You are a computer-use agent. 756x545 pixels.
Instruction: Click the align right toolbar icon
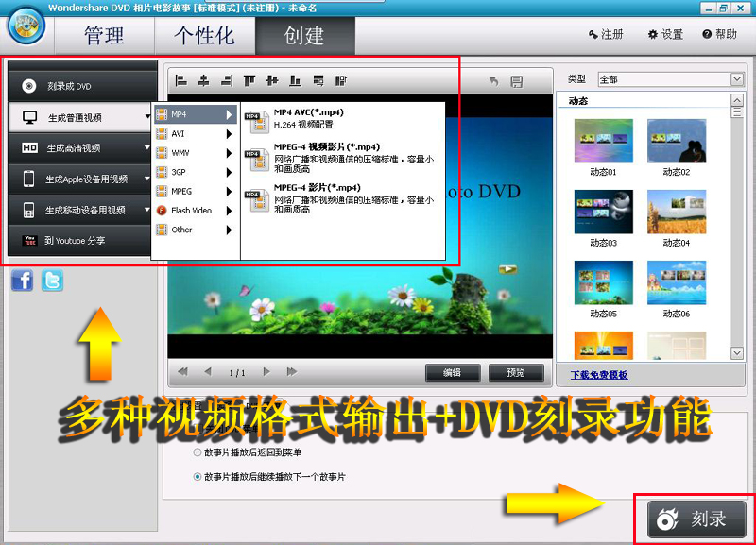coord(227,81)
